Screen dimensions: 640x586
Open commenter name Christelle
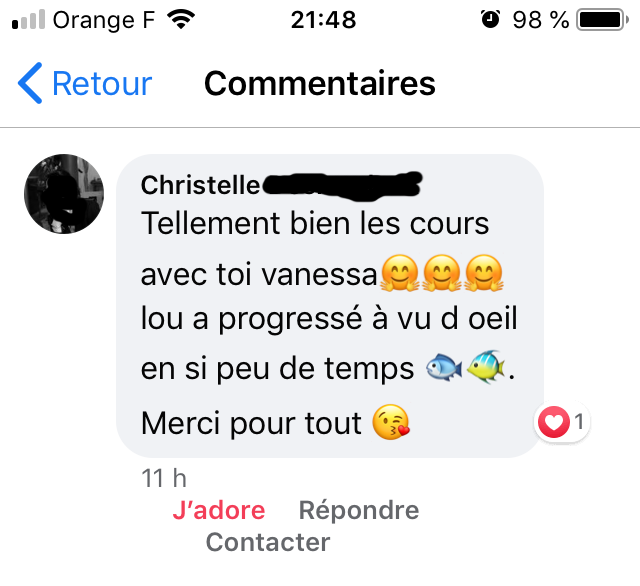200,185
